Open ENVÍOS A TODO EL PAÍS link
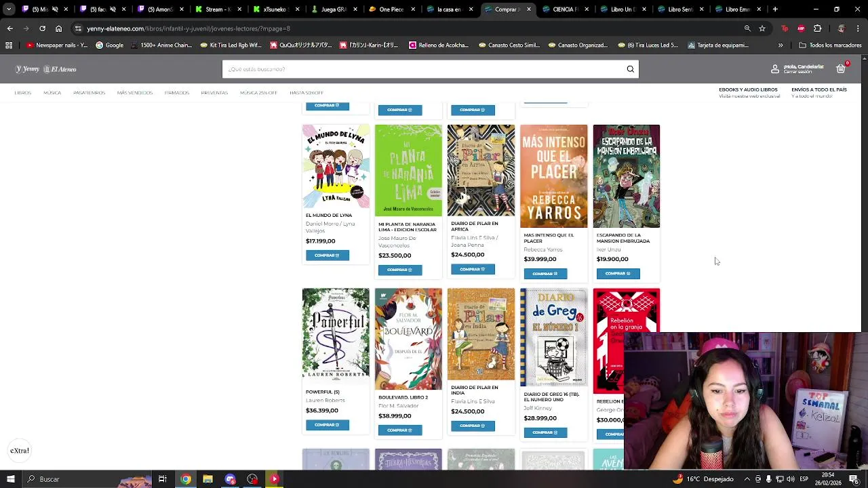This screenshot has width=868, height=488. pos(819,89)
